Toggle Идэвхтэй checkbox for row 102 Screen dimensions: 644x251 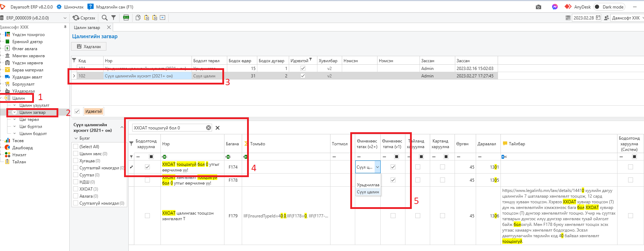[303, 76]
